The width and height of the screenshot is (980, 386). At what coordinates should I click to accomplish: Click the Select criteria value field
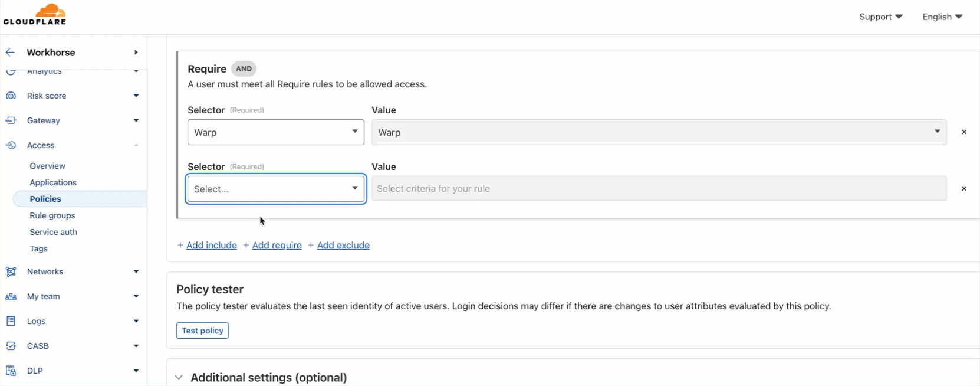[659, 189]
